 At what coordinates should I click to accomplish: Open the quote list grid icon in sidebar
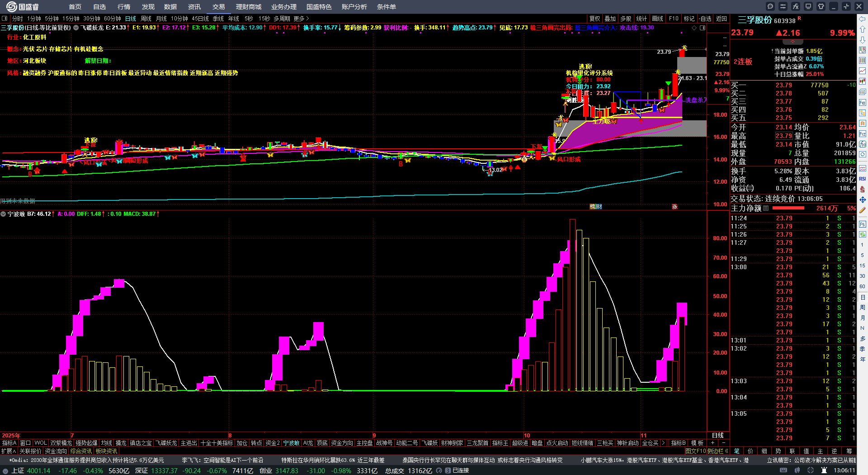click(x=863, y=61)
